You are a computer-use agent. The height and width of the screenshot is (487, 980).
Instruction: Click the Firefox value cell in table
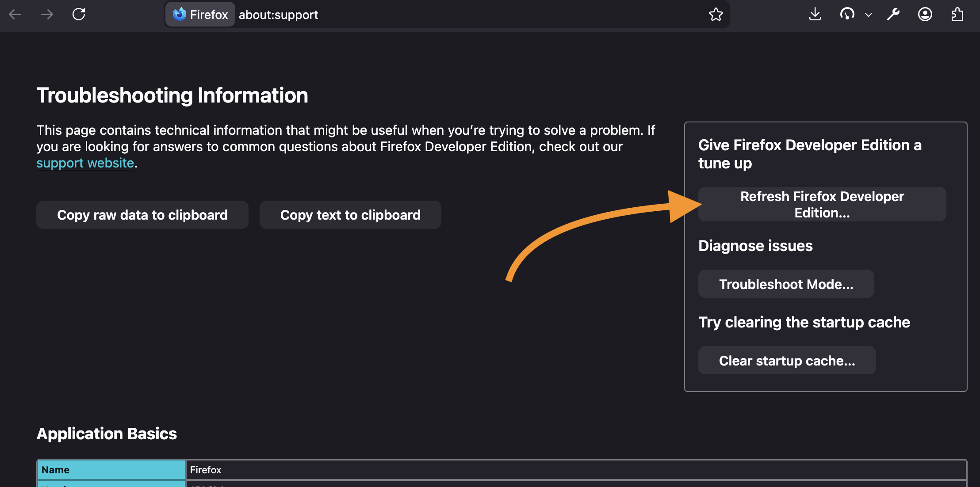point(576,470)
